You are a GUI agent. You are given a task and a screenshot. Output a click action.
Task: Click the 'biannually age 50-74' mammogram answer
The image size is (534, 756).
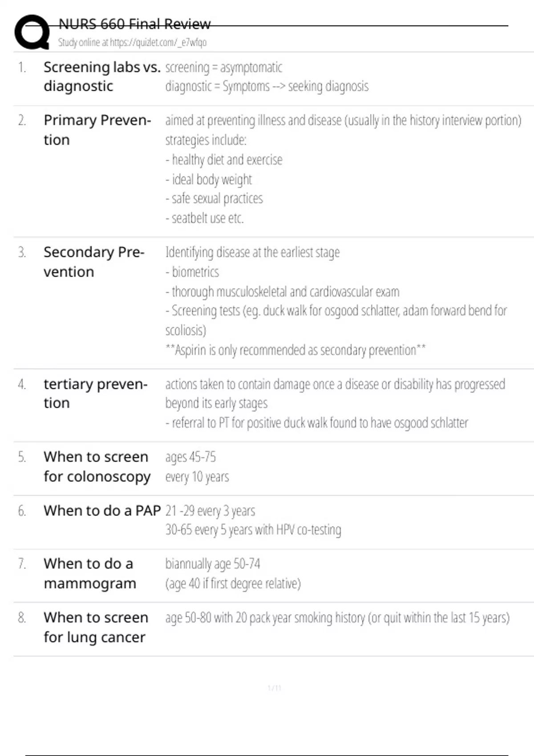point(213,564)
